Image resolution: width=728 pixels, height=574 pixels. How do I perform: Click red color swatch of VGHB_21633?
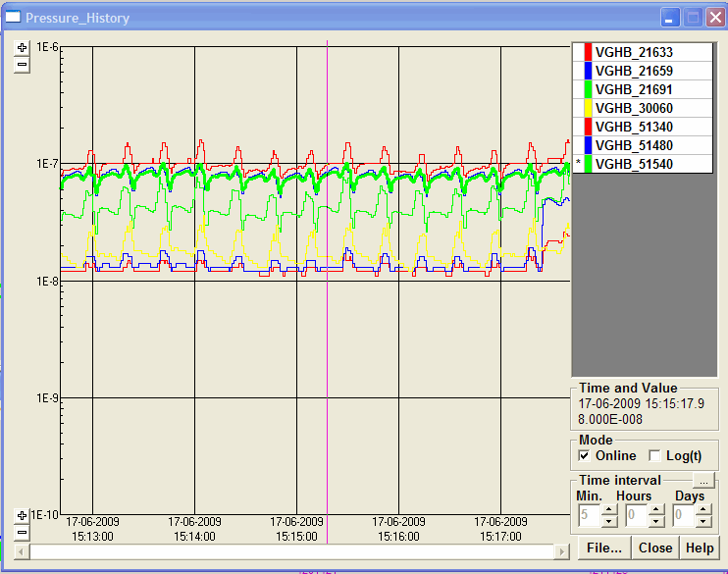point(588,52)
